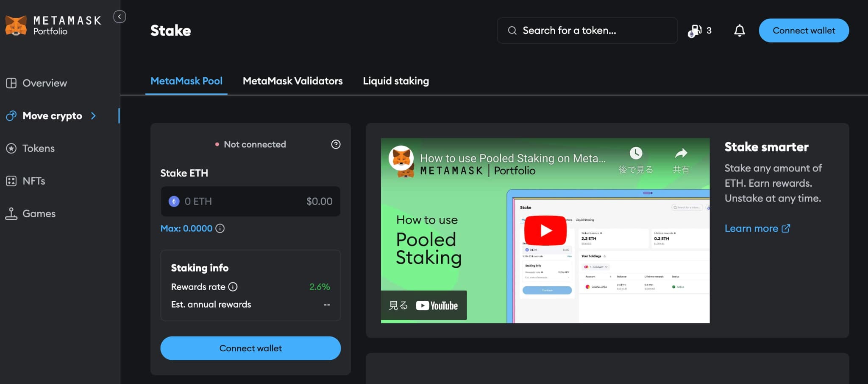The width and height of the screenshot is (868, 384).
Task: Open the Games page
Action: pyautogui.click(x=39, y=213)
